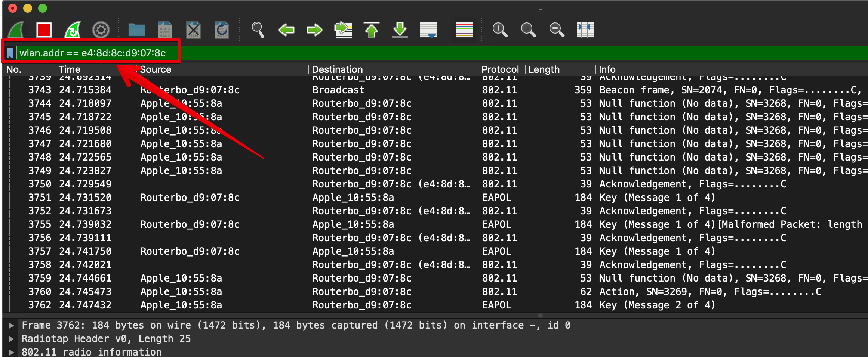Reload this capture file
This screenshot has width=868, height=357.
[x=222, y=30]
